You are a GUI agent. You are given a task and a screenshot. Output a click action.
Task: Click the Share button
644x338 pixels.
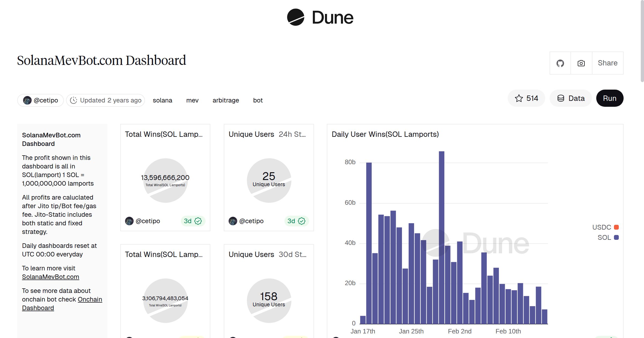coord(608,63)
